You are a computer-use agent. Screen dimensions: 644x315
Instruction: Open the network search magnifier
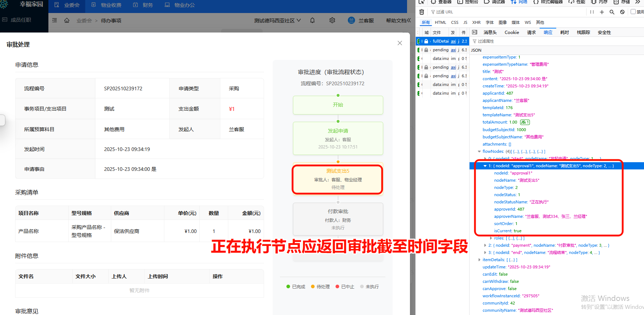[612, 12]
